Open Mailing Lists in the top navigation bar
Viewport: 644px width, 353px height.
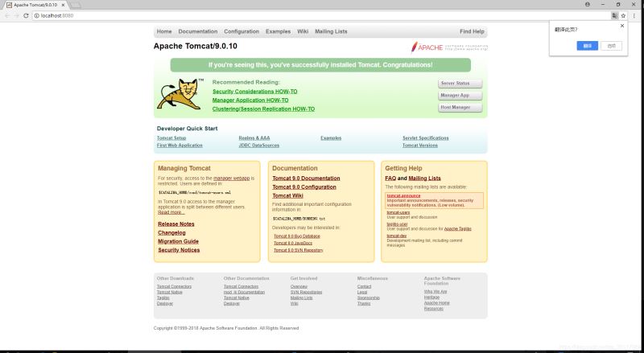click(331, 31)
